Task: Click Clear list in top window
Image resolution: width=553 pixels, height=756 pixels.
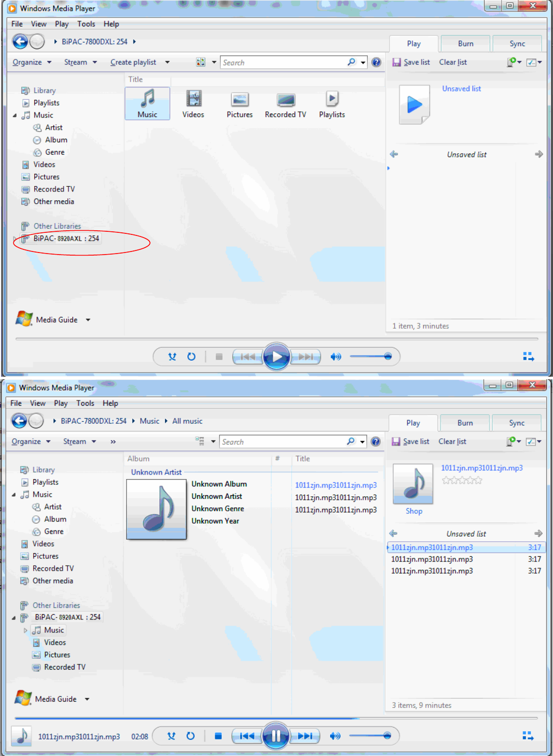Action: click(x=453, y=62)
